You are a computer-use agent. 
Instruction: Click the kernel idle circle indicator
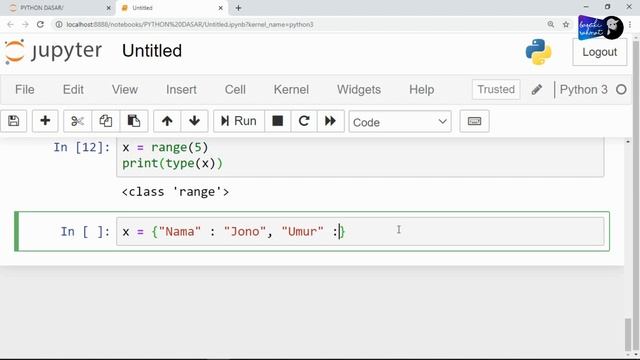621,89
